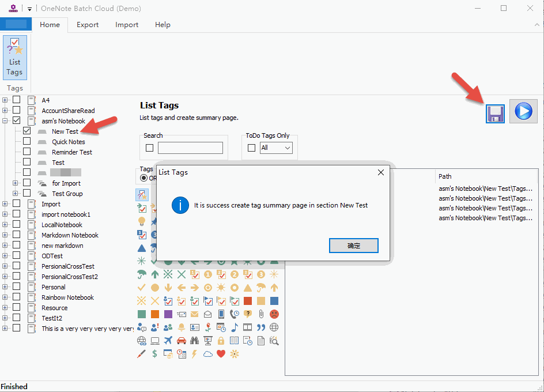The image size is (544, 392).
Task: Select the green dollar sign tag icon
Action: 155,354
